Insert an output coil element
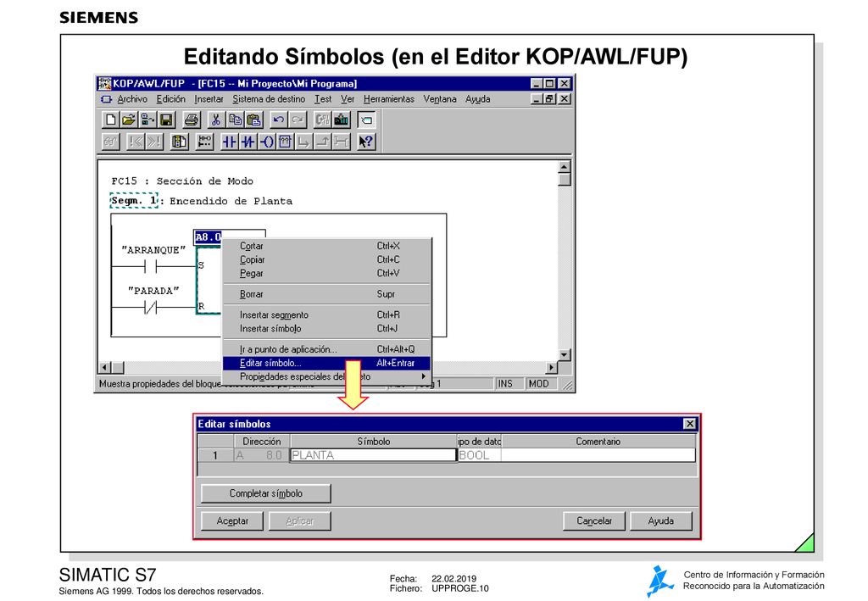Image resolution: width=868 pixels, height=601 pixels. tap(267, 142)
